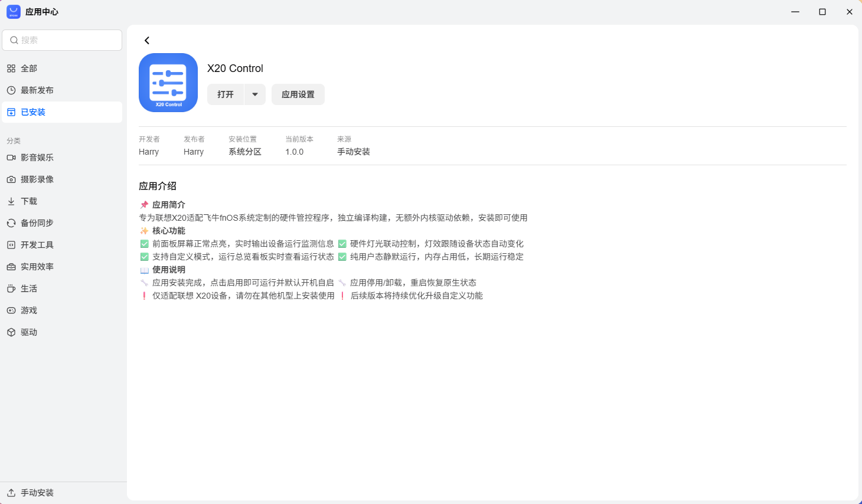Switch to 开发工具 category
Viewport: 862px width, 504px height.
[62, 245]
